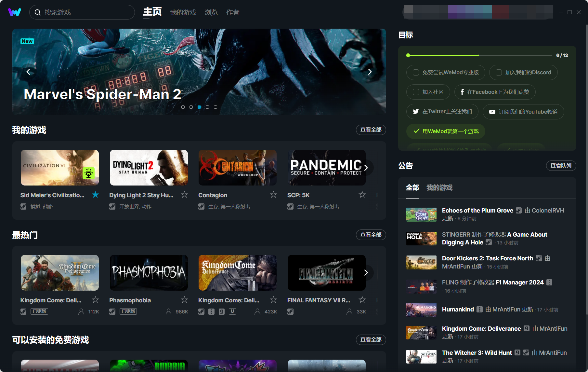Click the WeMod logo icon

15,12
